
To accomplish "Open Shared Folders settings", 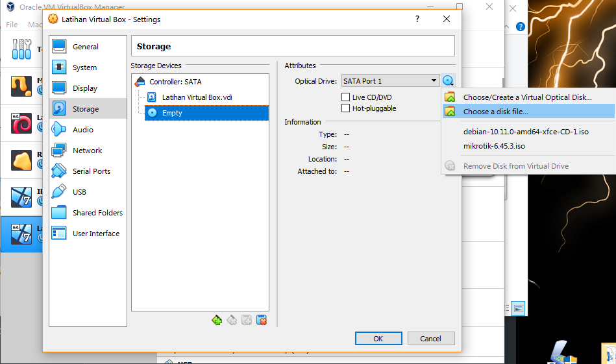I will 97,213.
